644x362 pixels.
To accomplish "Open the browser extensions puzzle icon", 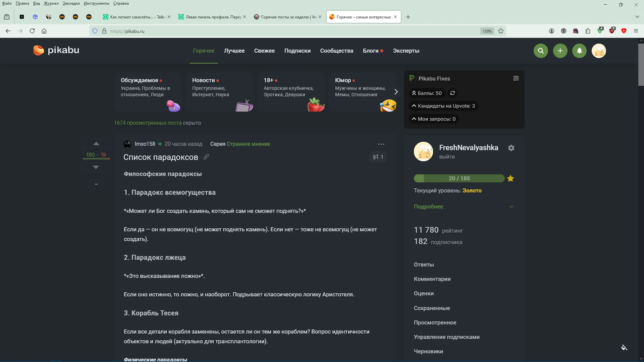I will pyautogui.click(x=588, y=31).
